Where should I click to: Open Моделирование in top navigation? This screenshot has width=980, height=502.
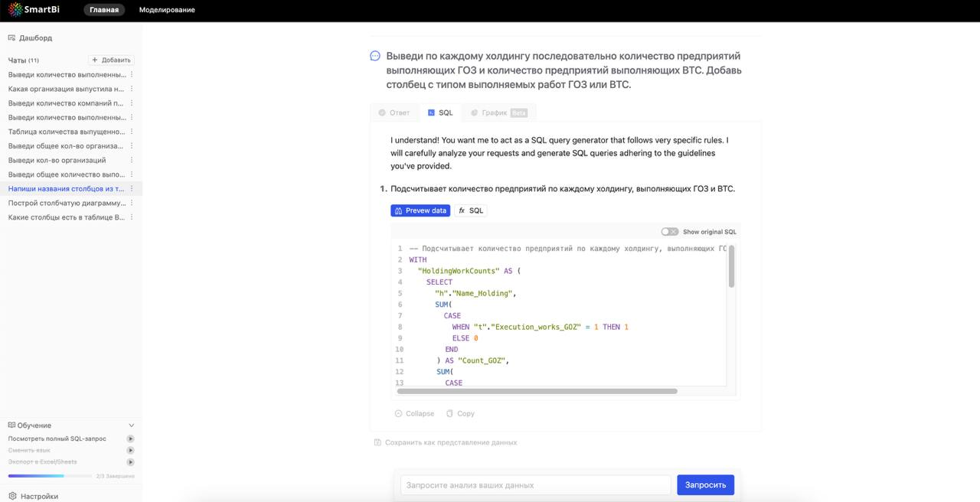point(167,10)
